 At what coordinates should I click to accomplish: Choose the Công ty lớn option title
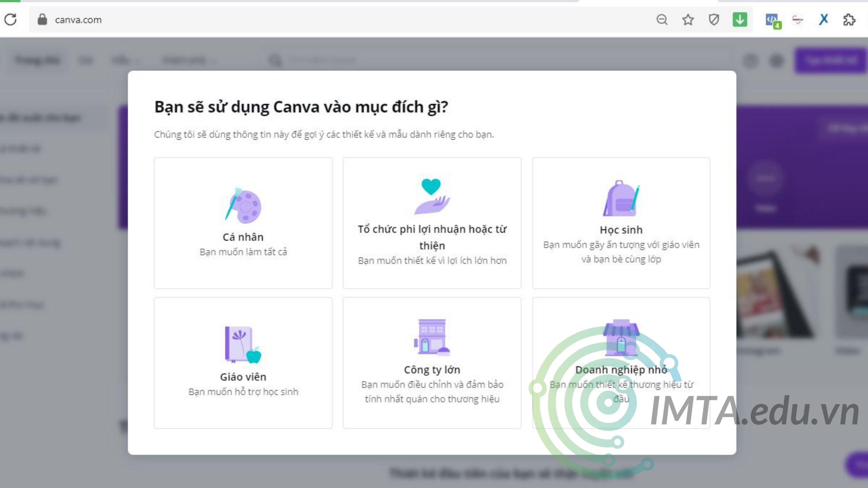(x=432, y=370)
